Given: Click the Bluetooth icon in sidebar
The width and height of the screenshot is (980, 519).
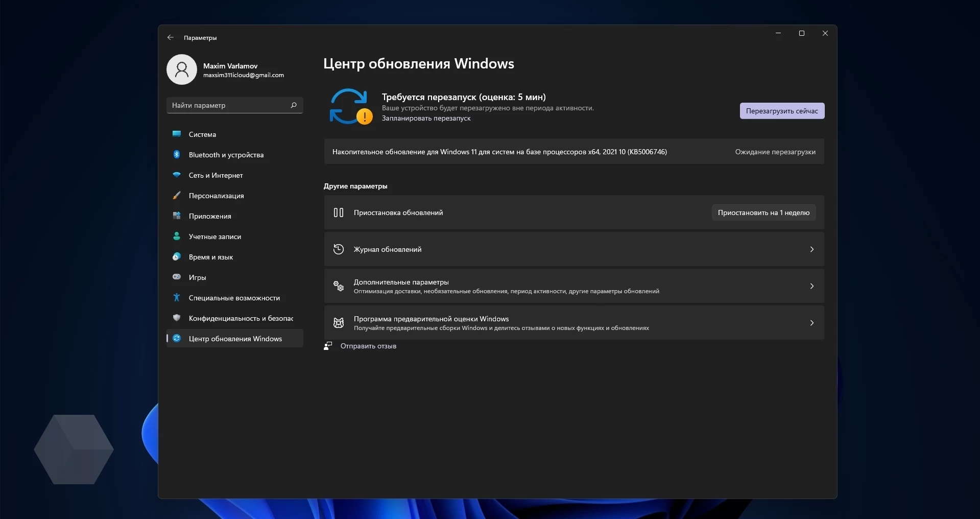Looking at the screenshot, I should pos(177,154).
